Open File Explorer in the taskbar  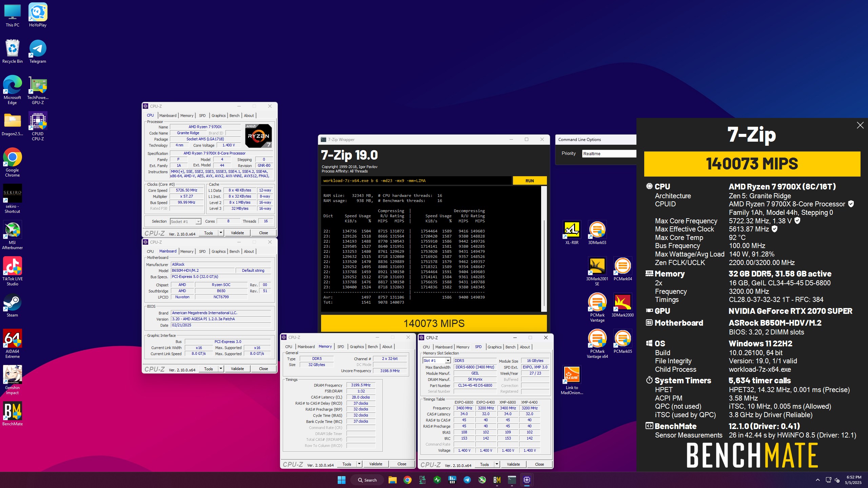point(392,480)
